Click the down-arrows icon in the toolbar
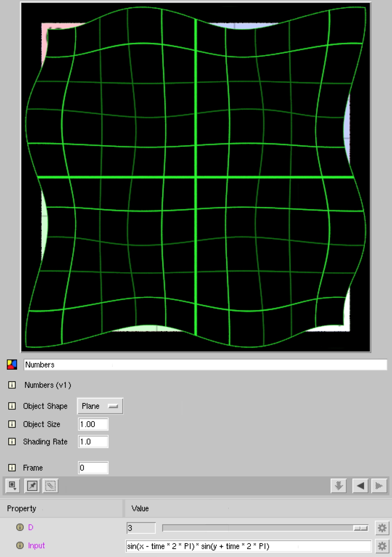Screen dimensions: 392x557 (339, 486)
